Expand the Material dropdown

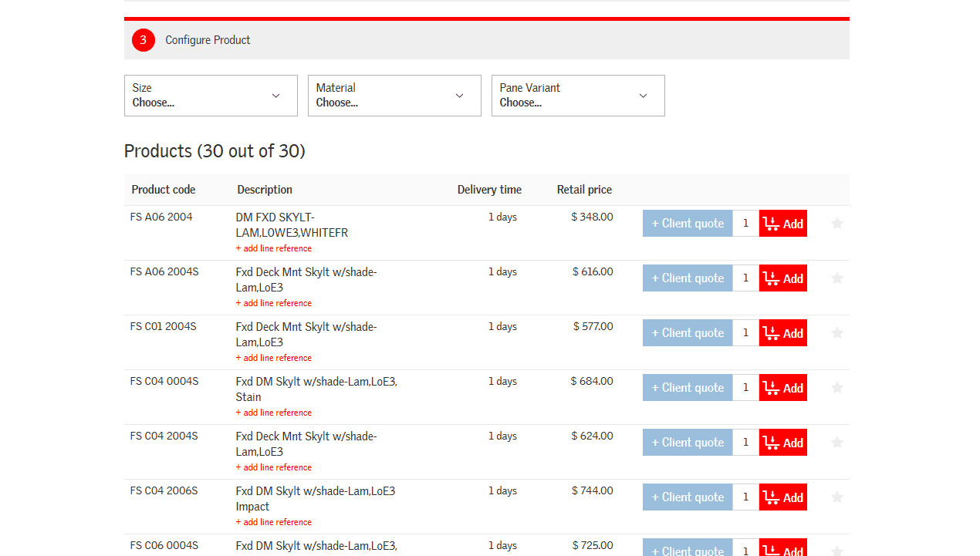tap(394, 96)
